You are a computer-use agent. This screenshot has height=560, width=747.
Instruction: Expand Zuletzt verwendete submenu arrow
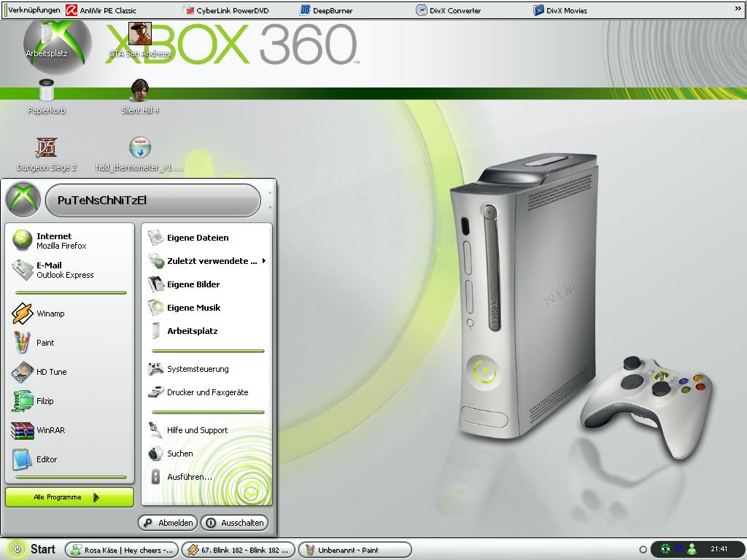pyautogui.click(x=263, y=261)
